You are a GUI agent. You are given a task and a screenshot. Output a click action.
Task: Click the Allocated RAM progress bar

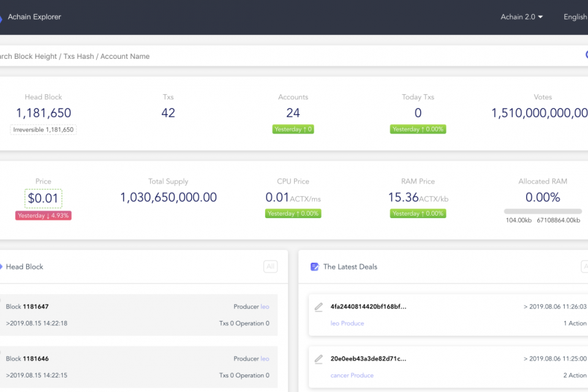543,211
